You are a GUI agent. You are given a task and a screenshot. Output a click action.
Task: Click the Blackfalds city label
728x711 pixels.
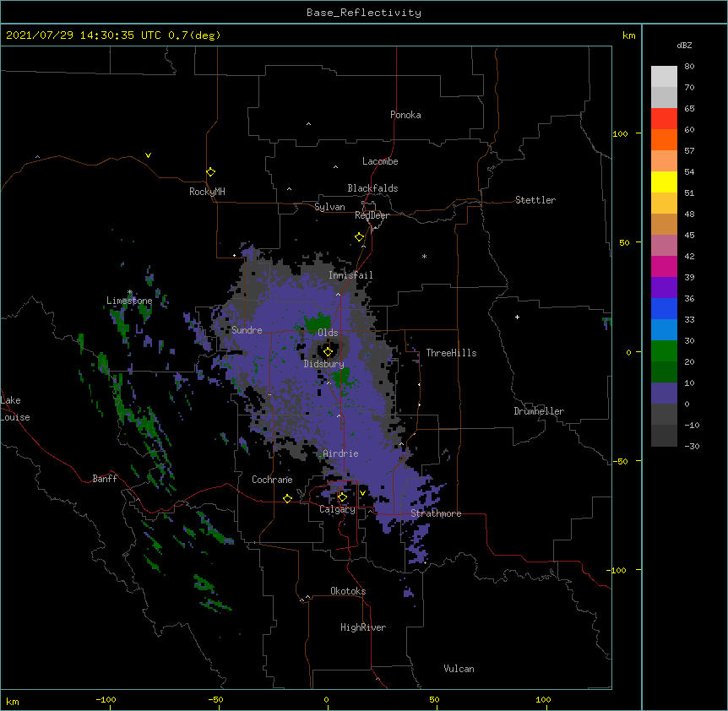pos(372,188)
